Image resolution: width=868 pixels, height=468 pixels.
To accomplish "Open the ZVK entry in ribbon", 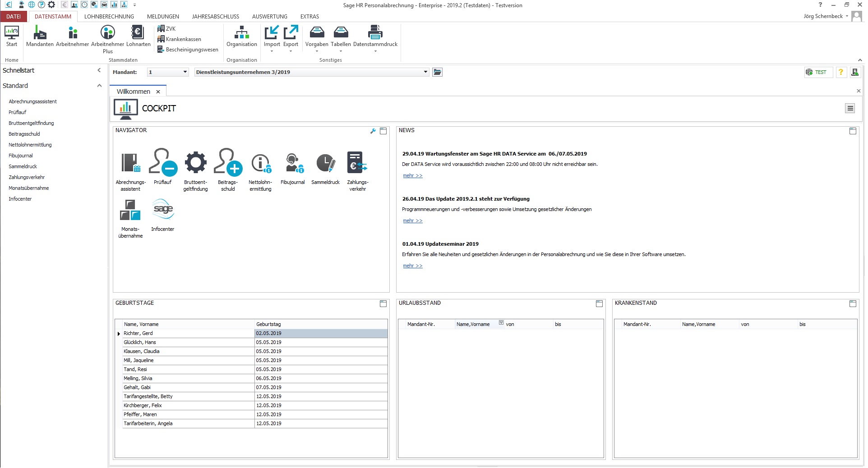I will pos(166,28).
